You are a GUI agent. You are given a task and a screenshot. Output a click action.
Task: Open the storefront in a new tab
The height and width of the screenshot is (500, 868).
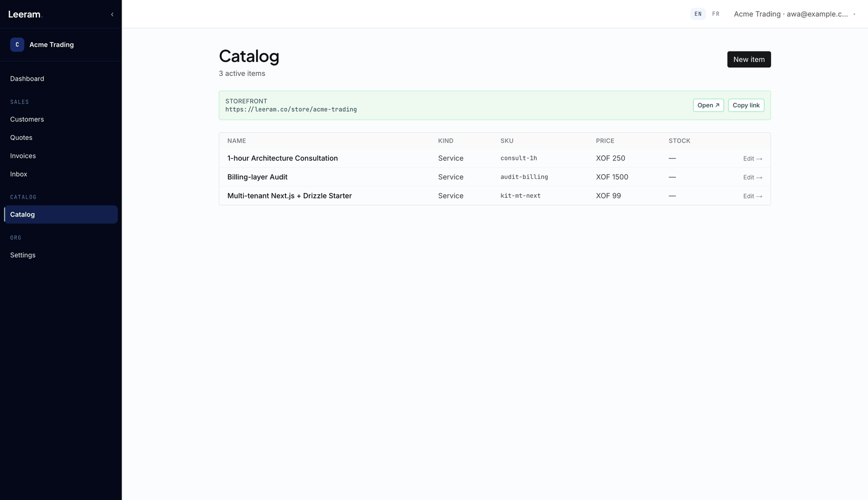click(709, 105)
